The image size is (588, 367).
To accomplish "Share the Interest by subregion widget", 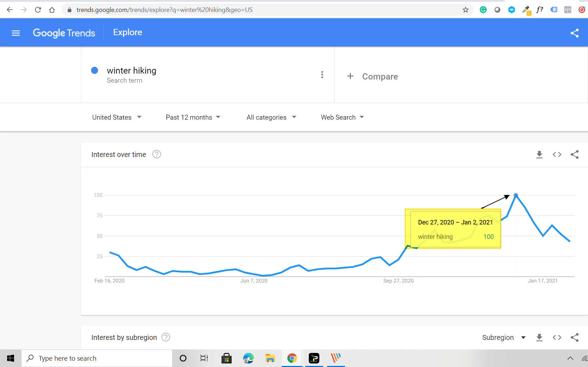I will (x=575, y=337).
